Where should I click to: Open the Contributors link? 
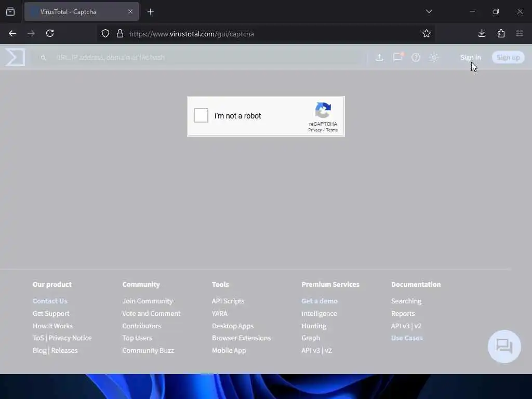pyautogui.click(x=141, y=326)
